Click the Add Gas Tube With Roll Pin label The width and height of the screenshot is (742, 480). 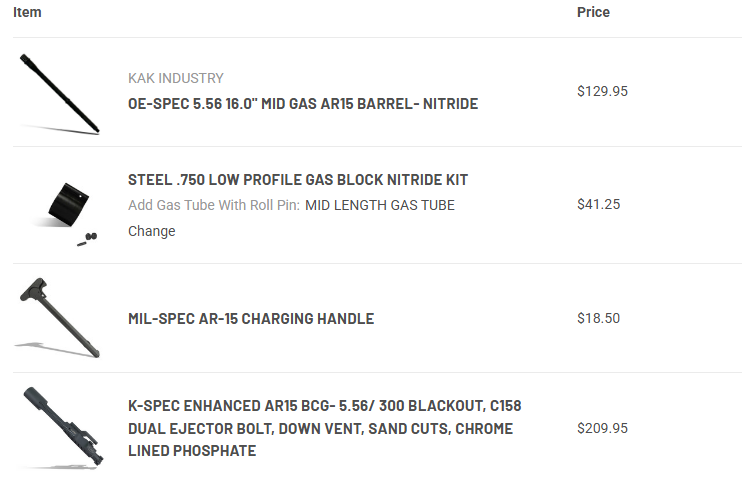[x=214, y=205]
